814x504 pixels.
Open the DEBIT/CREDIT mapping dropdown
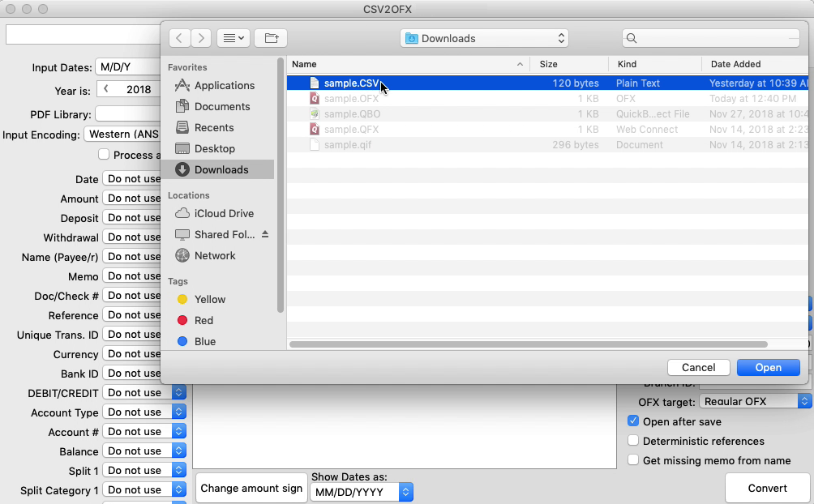click(x=144, y=392)
